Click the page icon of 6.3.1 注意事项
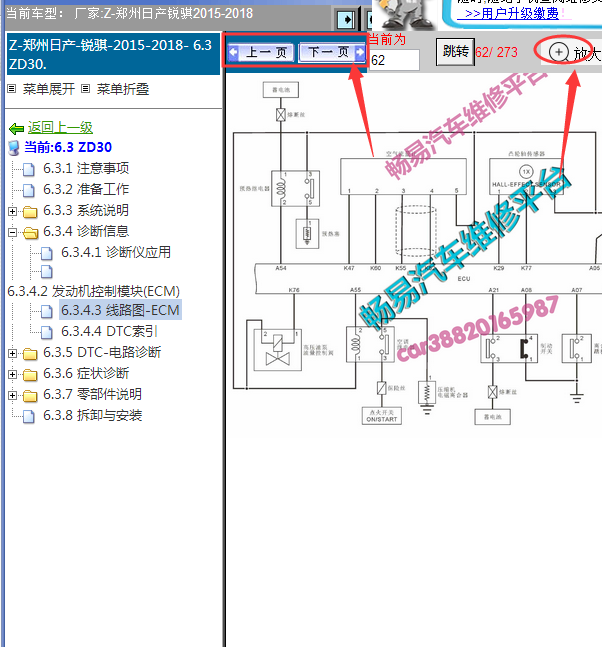This screenshot has width=602, height=647. tap(29, 169)
